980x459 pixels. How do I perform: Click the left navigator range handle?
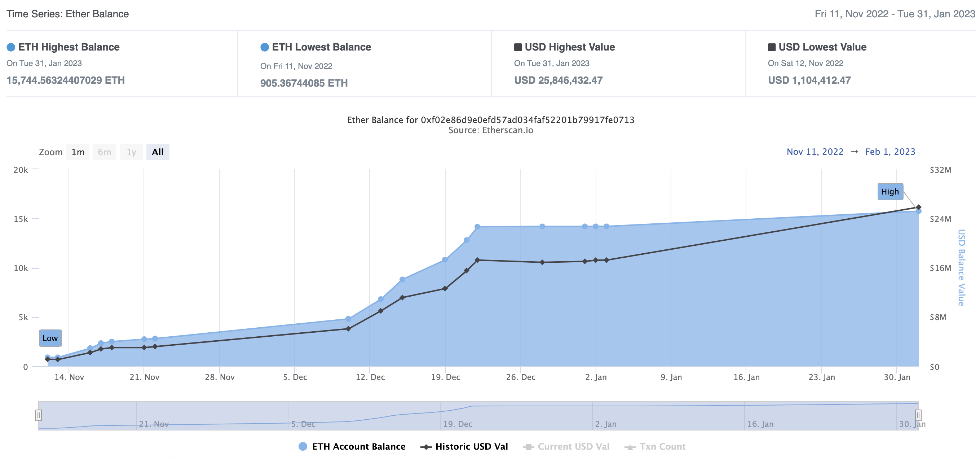39,415
